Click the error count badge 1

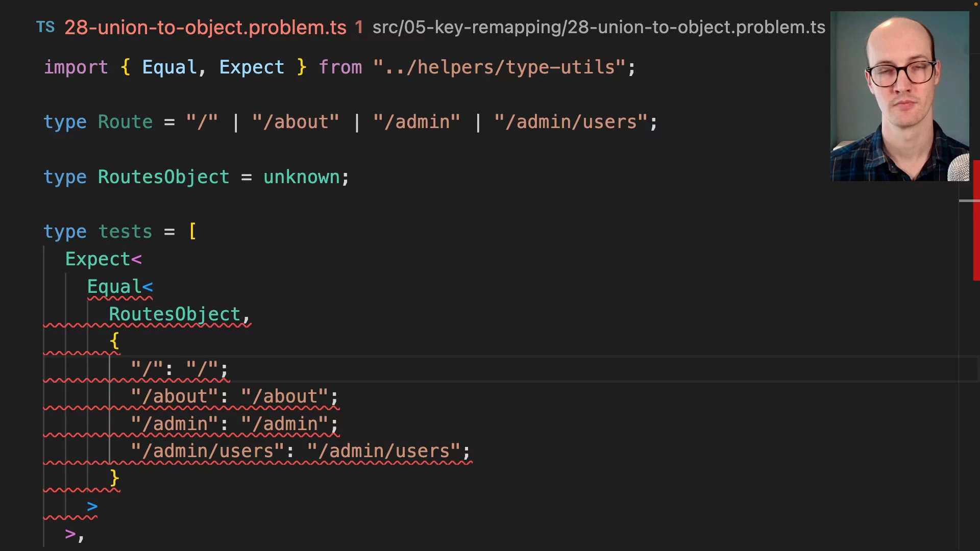[x=359, y=27]
